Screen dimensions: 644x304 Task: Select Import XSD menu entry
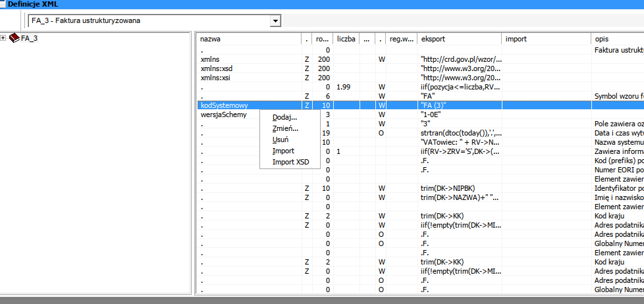(x=290, y=162)
